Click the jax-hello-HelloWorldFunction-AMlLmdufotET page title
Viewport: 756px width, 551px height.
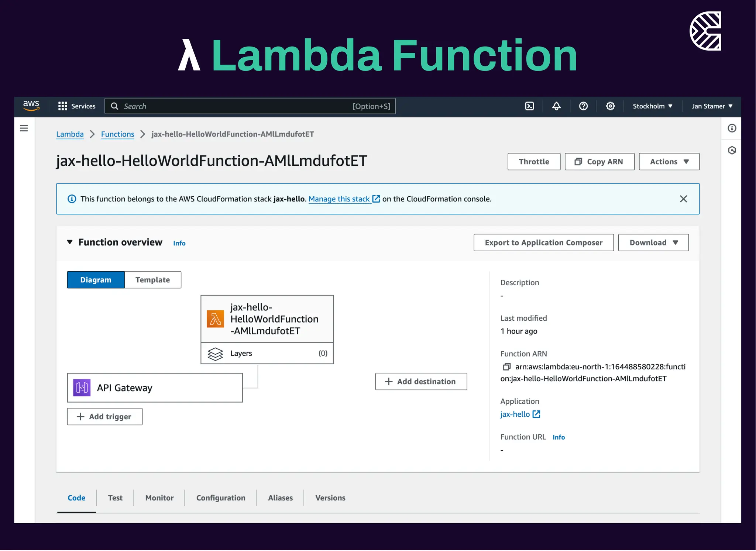point(212,161)
